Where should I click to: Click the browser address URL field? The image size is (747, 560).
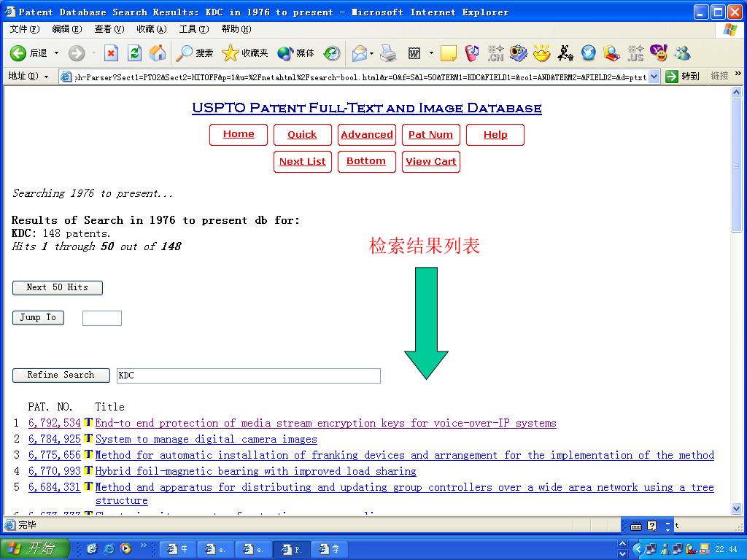[x=360, y=77]
